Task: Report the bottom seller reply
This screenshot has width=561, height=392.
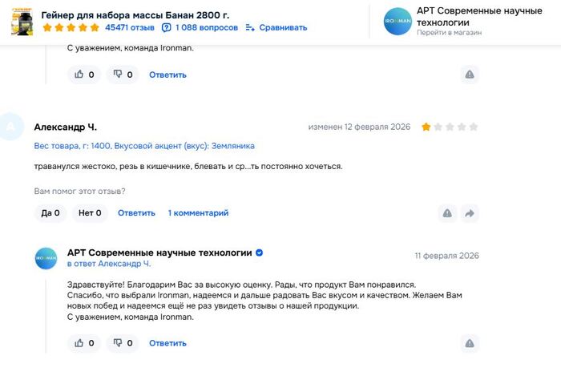Action: 470,343
